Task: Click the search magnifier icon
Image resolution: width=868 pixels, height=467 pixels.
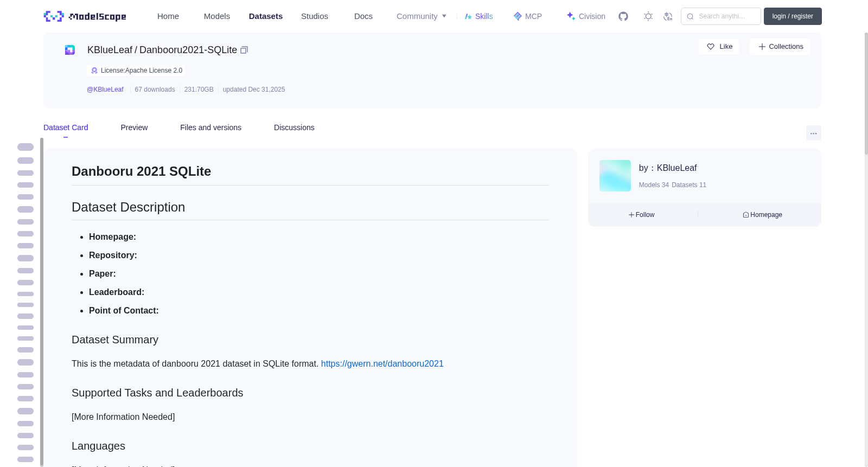Action: click(x=690, y=16)
